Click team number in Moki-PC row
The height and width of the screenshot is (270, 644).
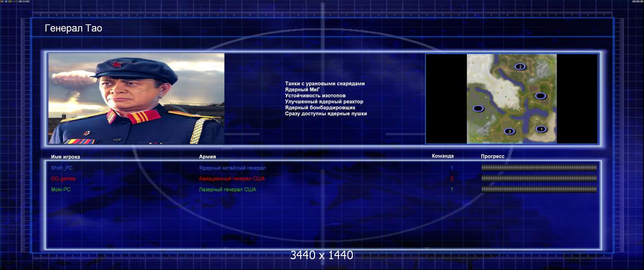452,189
